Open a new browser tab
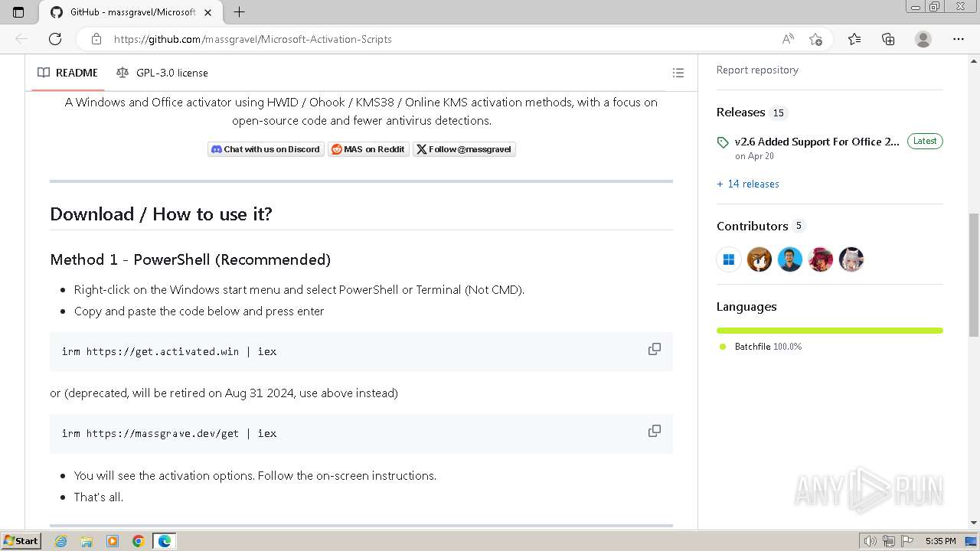Screen dimensions: 980x551 [x=239, y=12]
